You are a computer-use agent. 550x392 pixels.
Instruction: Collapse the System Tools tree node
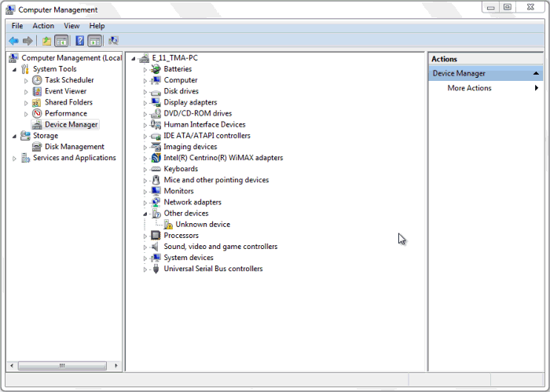click(14, 70)
